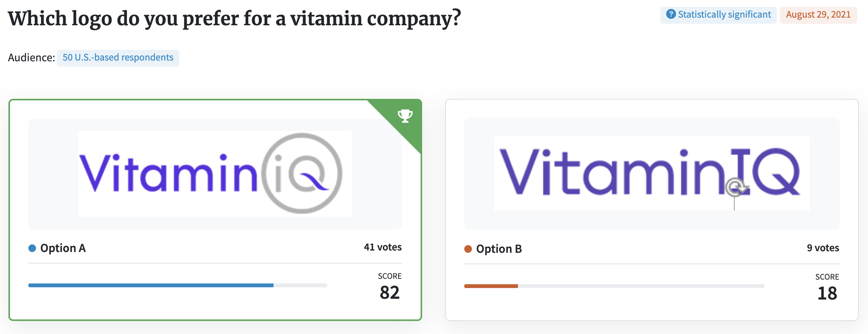This screenshot has height=334, width=868.
Task: Click the August 29, 2021 date badge
Action: click(818, 14)
